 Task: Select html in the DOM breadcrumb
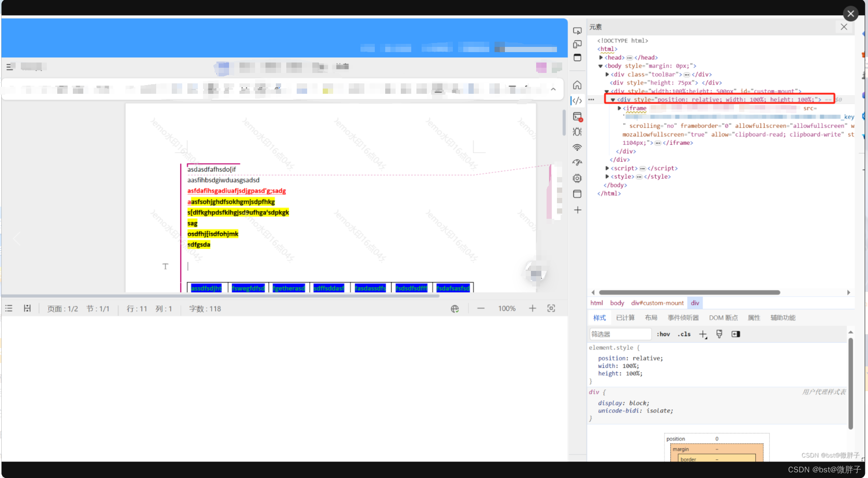coord(596,303)
